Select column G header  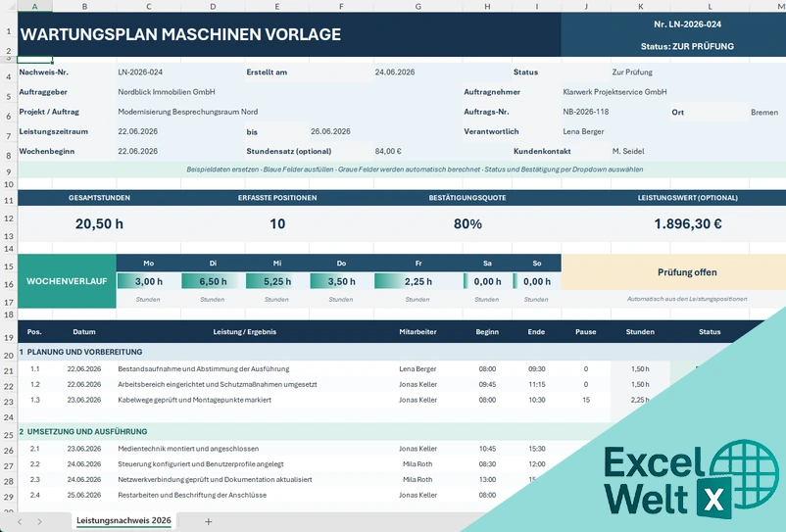click(x=418, y=6)
